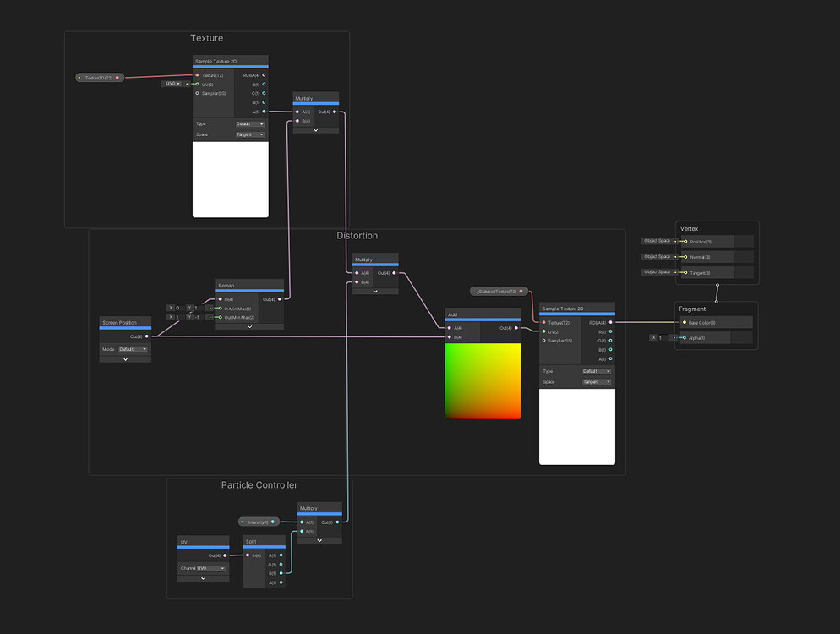
Task: Open the Space dropdown showing Tangent
Action: (x=250, y=134)
